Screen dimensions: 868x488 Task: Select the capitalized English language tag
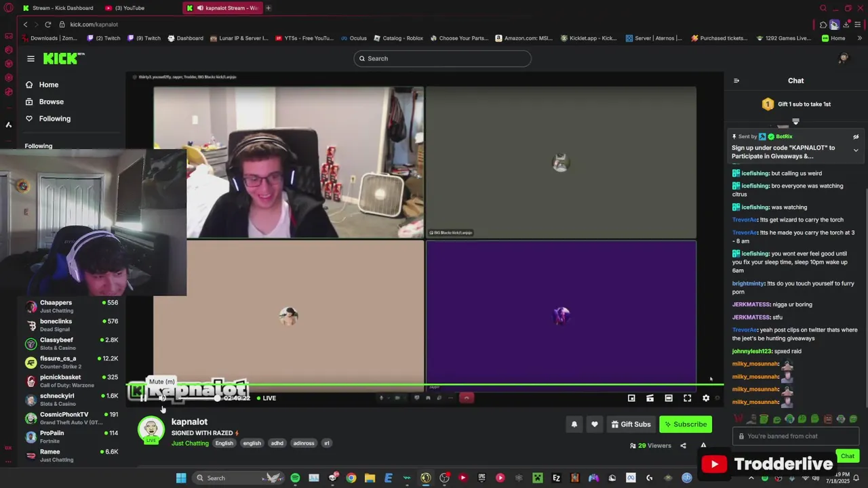[x=224, y=443]
